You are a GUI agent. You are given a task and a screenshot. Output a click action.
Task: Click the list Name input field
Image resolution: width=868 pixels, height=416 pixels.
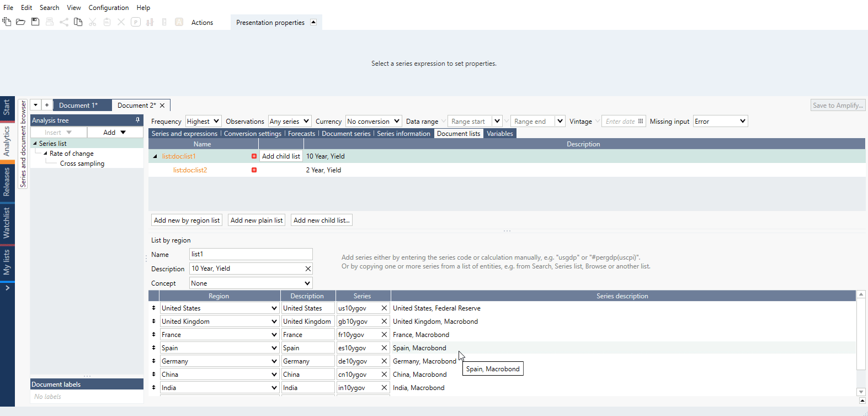point(251,254)
